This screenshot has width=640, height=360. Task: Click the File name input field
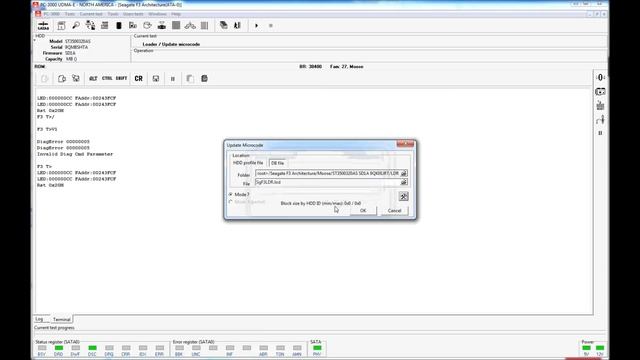(328, 182)
